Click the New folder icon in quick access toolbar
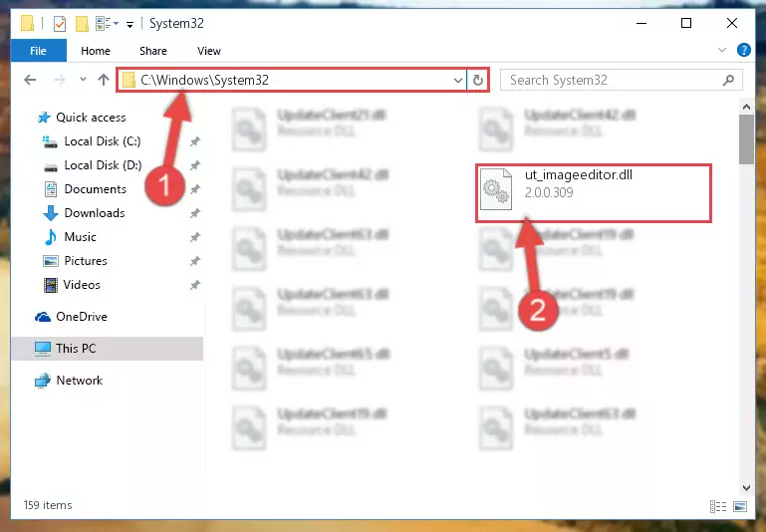766x532 pixels. point(82,24)
